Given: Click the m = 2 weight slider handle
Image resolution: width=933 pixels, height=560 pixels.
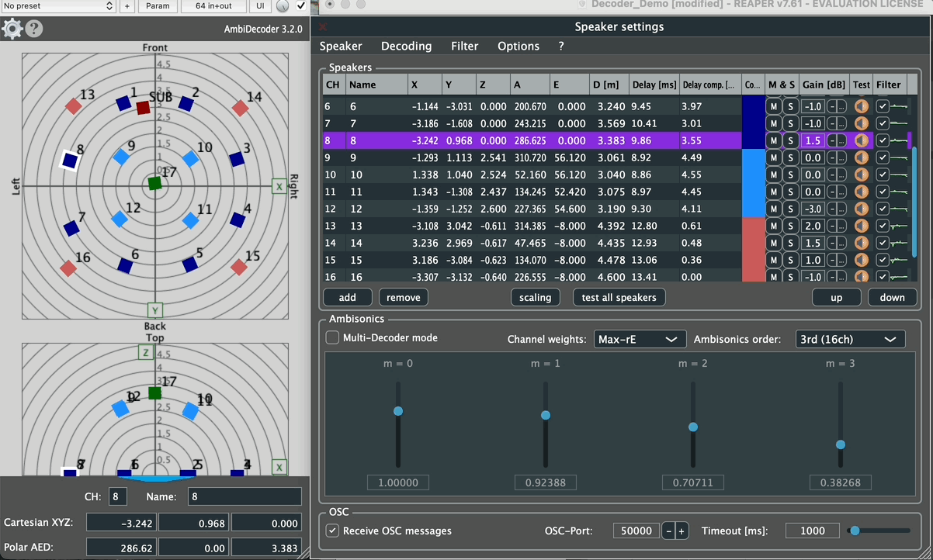Looking at the screenshot, I should [x=693, y=427].
